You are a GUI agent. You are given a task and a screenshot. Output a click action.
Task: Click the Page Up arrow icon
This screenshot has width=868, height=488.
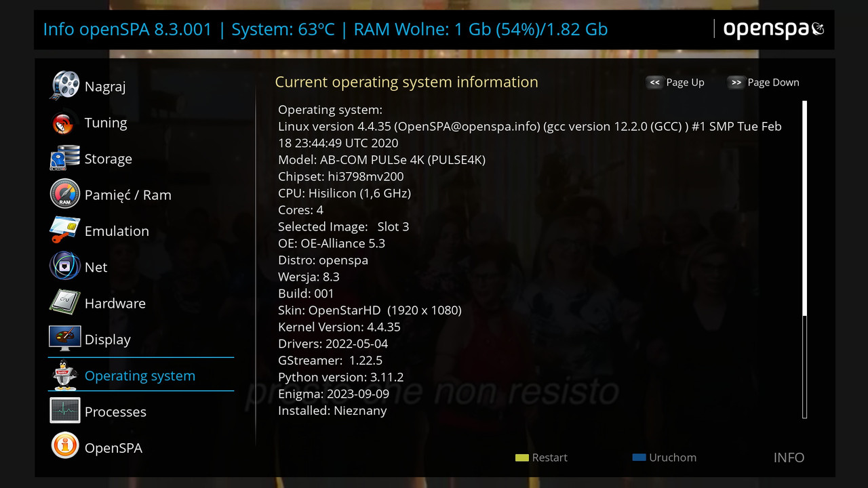[x=655, y=83]
